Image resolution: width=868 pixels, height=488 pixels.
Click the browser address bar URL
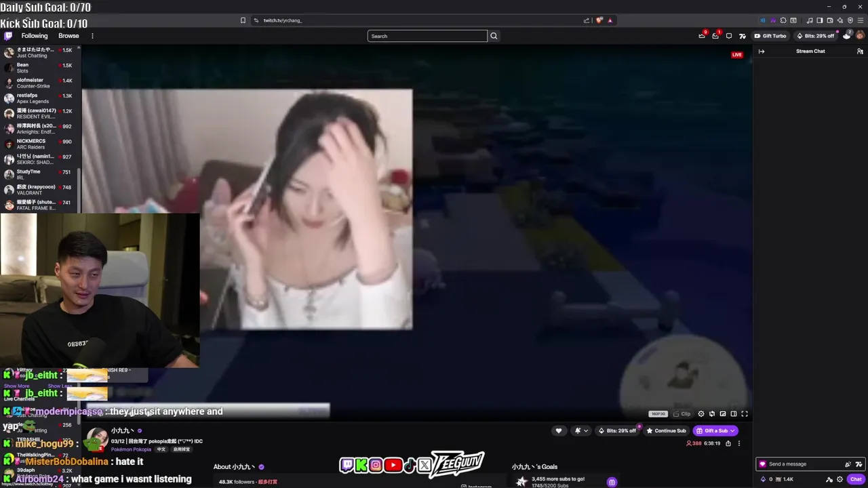point(283,20)
